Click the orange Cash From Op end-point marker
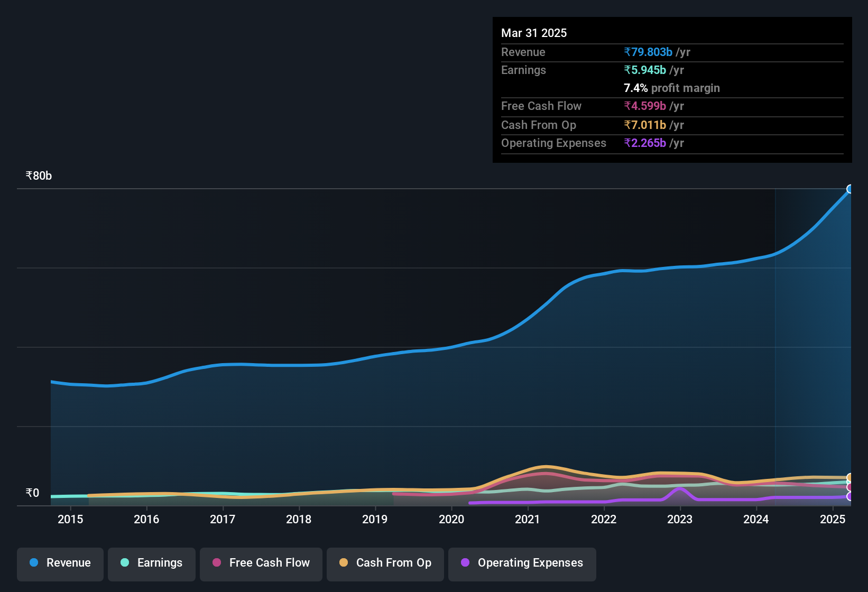The width and height of the screenshot is (868, 592). [x=850, y=478]
